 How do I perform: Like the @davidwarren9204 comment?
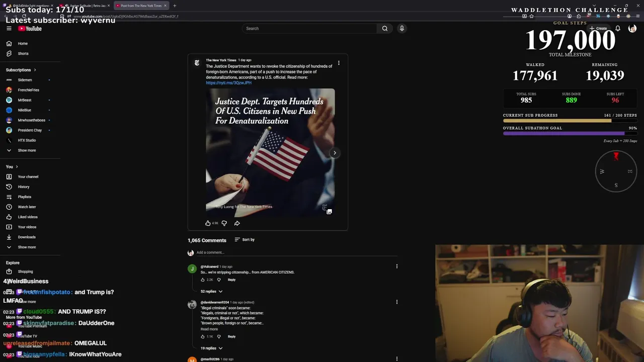203,336
